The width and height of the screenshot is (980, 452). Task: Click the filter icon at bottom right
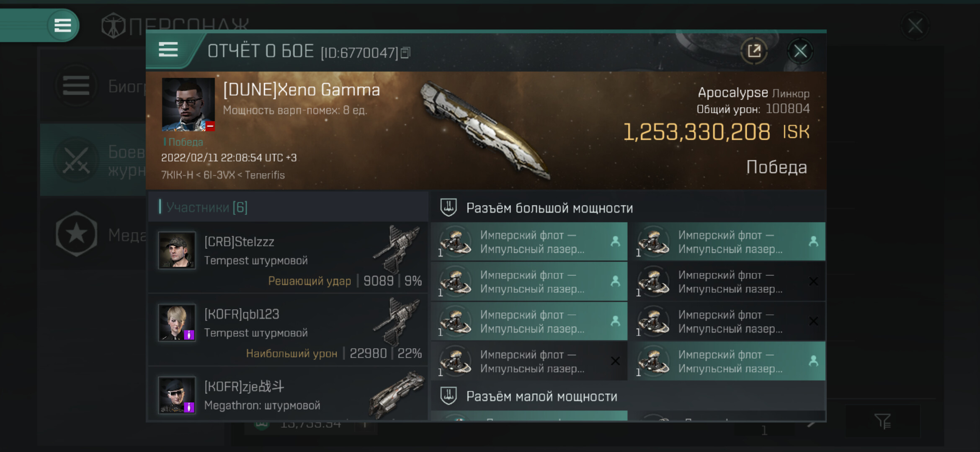tap(882, 421)
